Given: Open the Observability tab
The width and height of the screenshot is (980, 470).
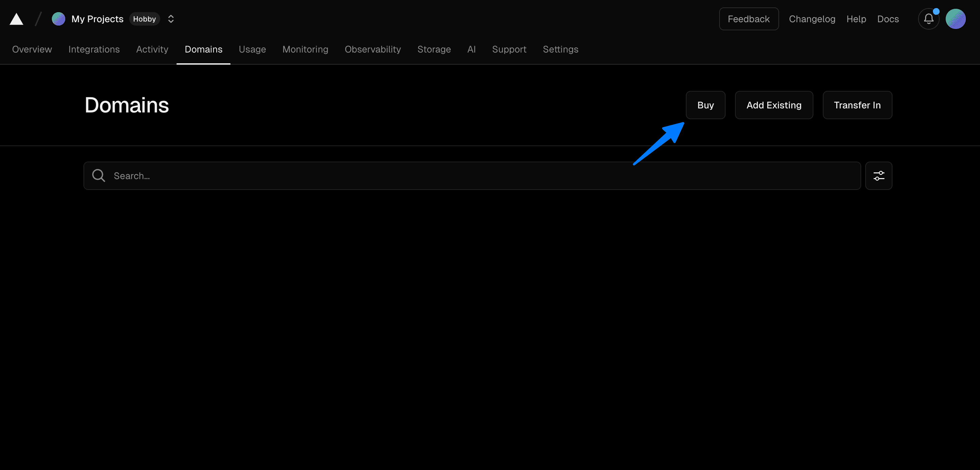Looking at the screenshot, I should 373,49.
